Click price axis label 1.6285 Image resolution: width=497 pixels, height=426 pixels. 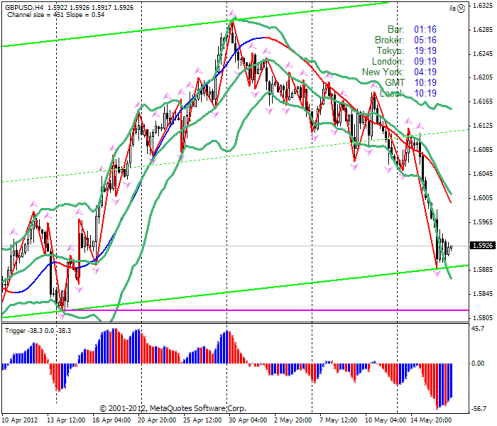click(x=483, y=30)
